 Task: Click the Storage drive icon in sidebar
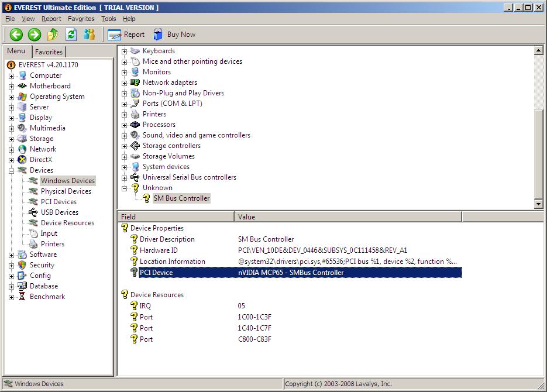[22, 139]
